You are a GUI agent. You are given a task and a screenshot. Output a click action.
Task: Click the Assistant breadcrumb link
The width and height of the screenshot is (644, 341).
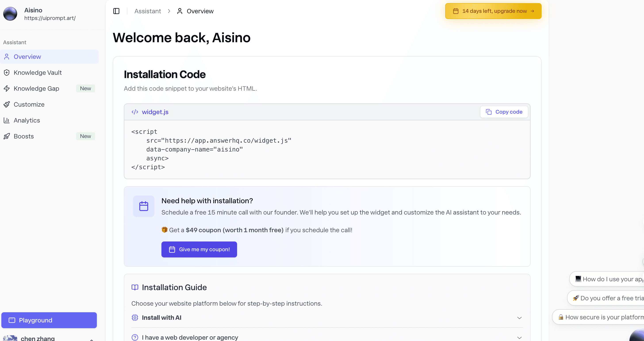148,11
